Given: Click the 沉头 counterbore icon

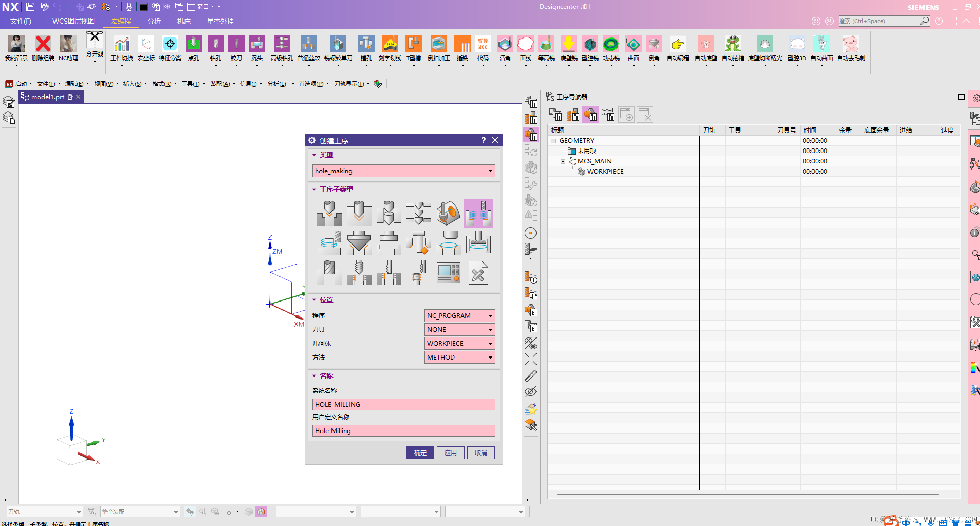Looking at the screenshot, I should pyautogui.click(x=257, y=44).
